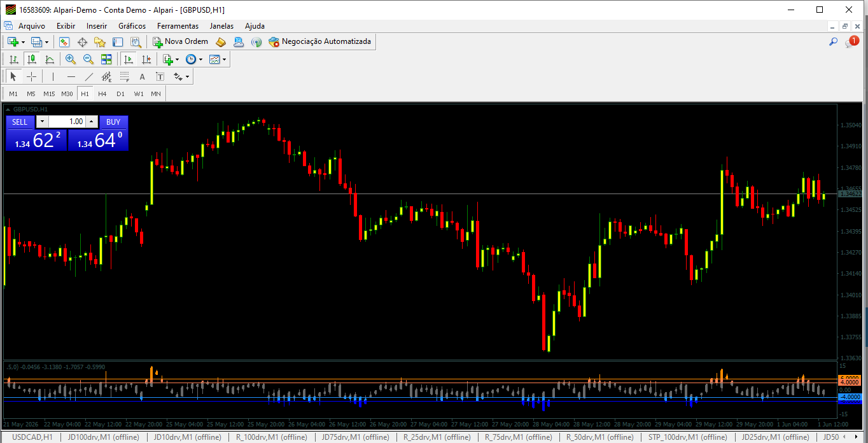Open the search magnifier icon
868x443 pixels.
coord(833,42)
